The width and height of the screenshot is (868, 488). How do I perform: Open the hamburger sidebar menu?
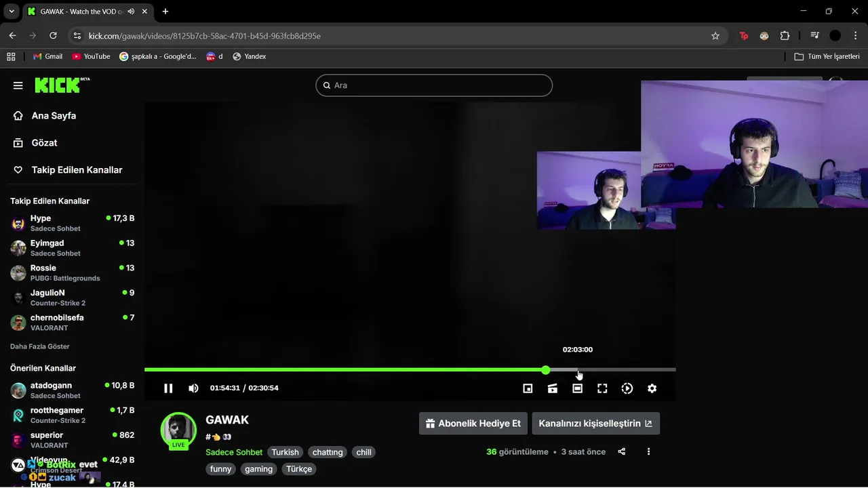(18, 85)
